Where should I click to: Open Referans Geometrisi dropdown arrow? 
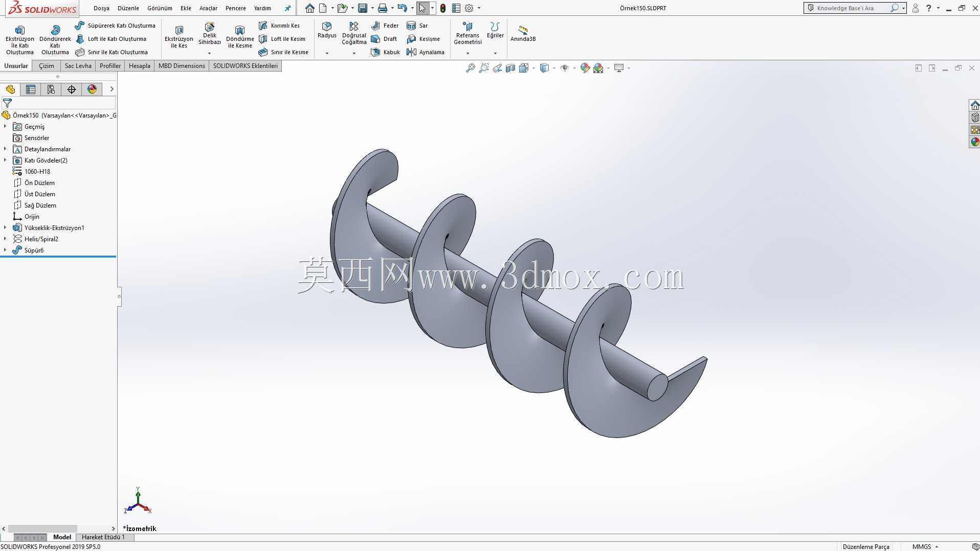point(467,53)
